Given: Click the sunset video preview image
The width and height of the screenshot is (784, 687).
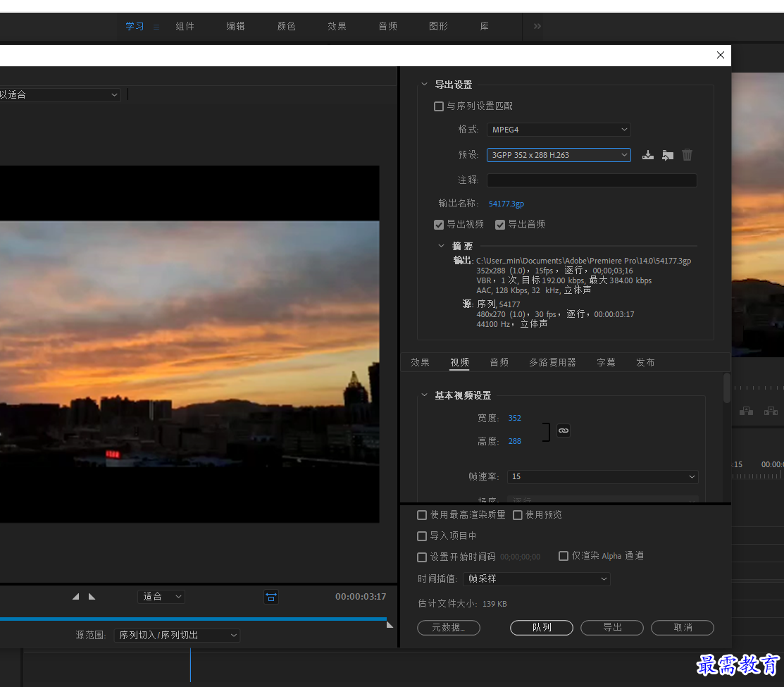Looking at the screenshot, I should tap(189, 344).
